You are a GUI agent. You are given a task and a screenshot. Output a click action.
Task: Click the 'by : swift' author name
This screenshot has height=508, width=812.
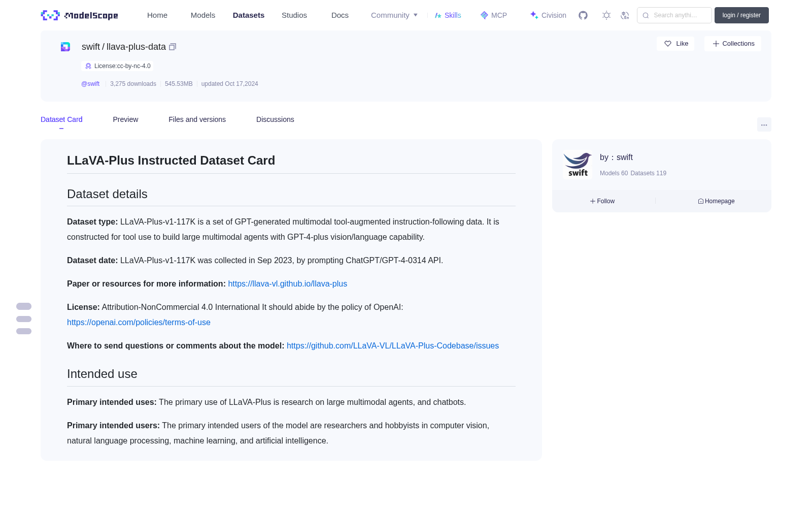pos(616,157)
